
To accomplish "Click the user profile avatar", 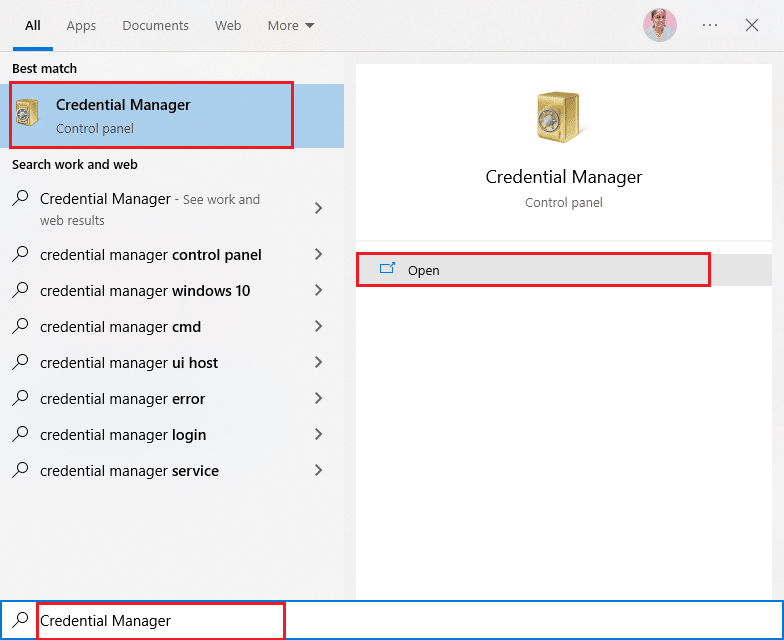I will click(660, 25).
